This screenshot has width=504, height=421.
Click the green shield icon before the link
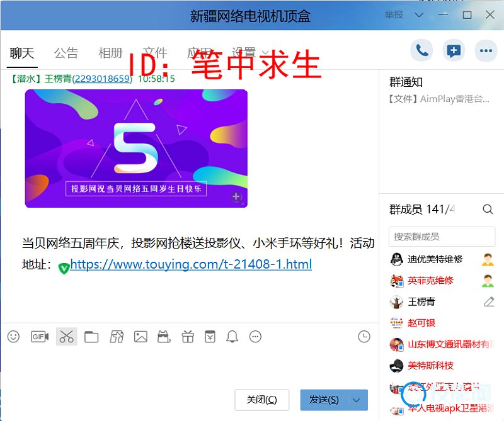click(64, 268)
